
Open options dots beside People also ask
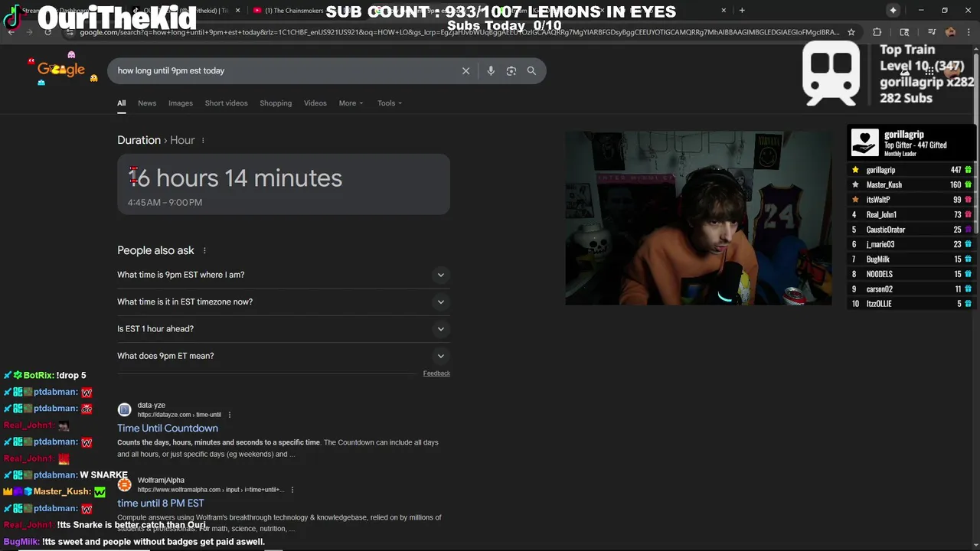(x=204, y=250)
